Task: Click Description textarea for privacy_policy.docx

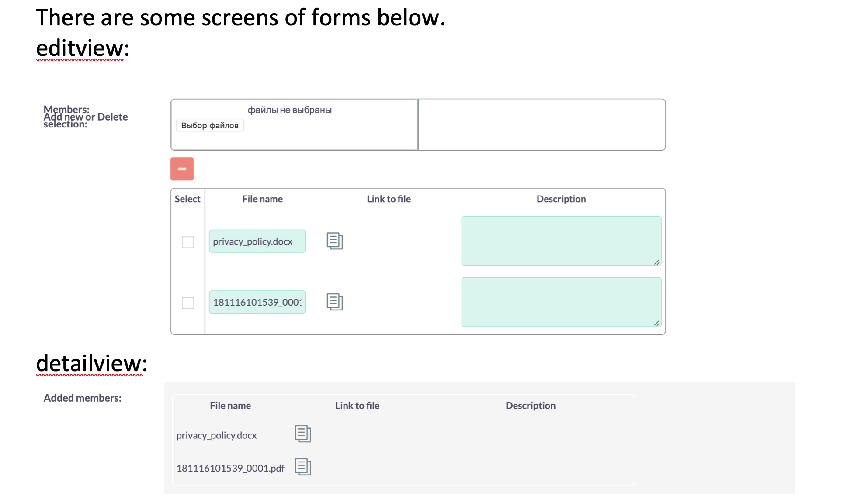Action: [x=561, y=241]
